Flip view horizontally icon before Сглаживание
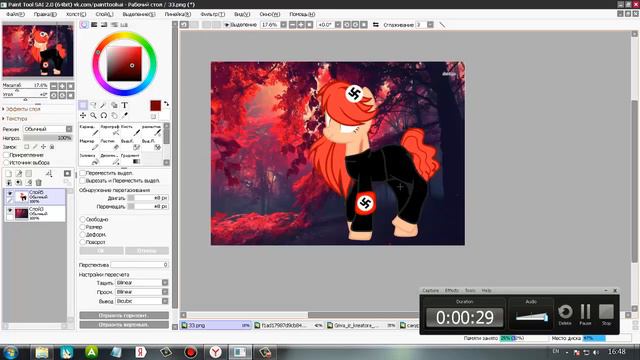Screen dimensions: 640x360 (x=376, y=24)
